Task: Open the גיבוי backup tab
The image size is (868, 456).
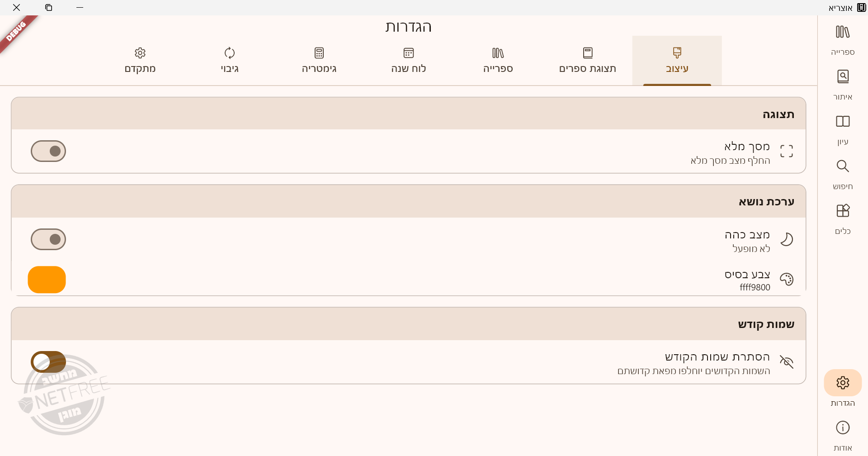Action: pyautogui.click(x=229, y=60)
